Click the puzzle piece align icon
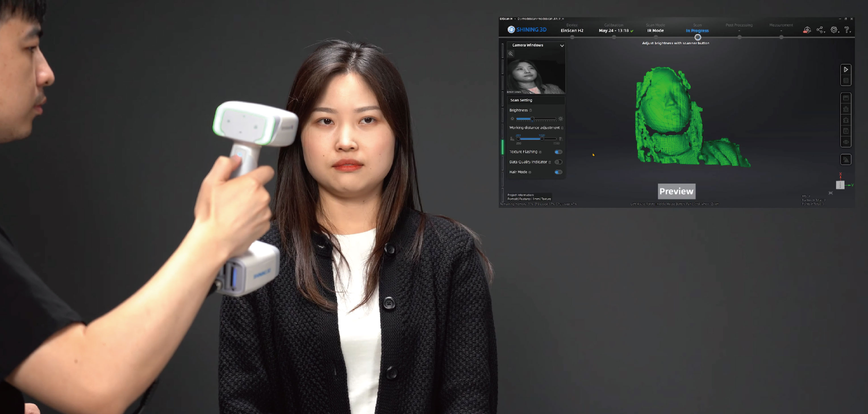The height and width of the screenshot is (414, 868). tap(846, 120)
